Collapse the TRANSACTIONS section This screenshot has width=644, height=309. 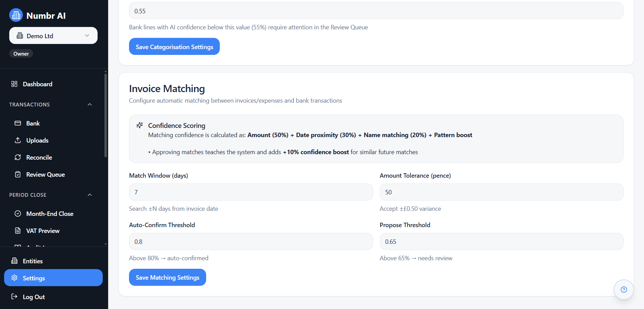click(x=89, y=104)
